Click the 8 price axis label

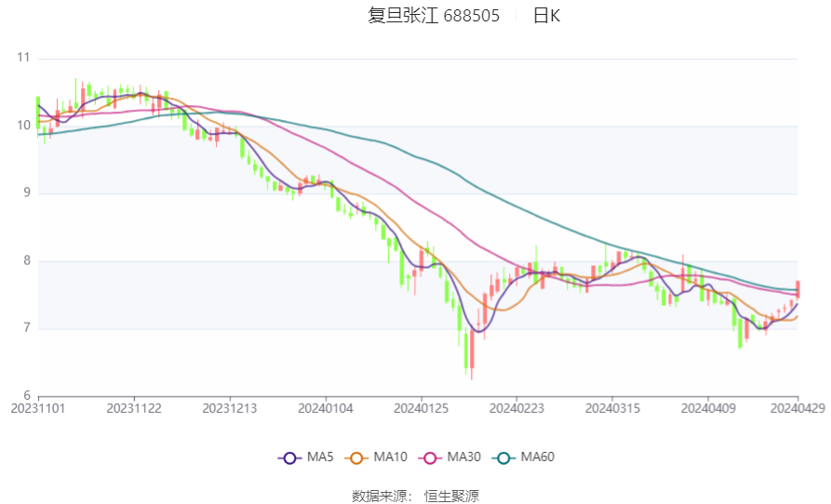click(x=26, y=260)
